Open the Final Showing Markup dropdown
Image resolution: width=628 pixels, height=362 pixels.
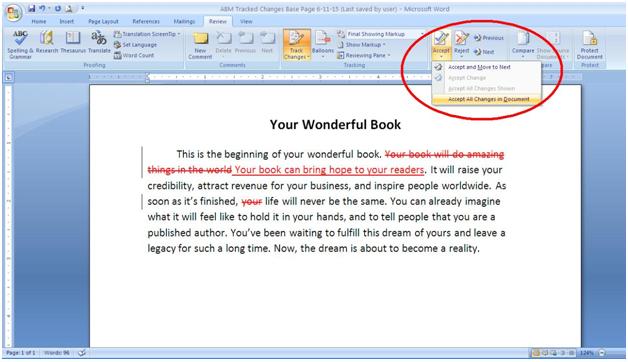tap(381, 34)
